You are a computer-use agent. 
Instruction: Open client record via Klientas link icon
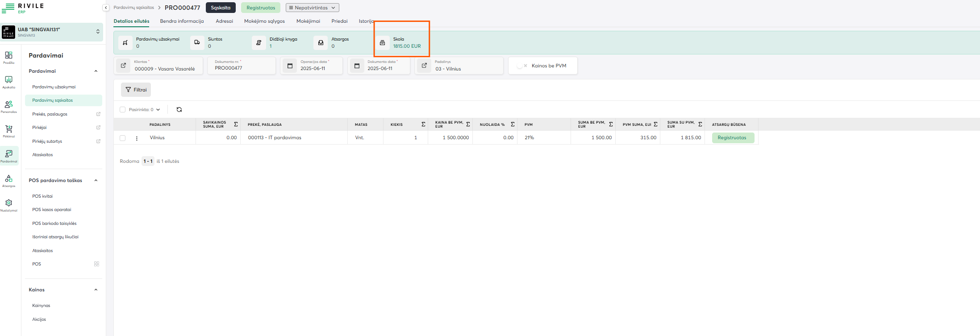(124, 66)
